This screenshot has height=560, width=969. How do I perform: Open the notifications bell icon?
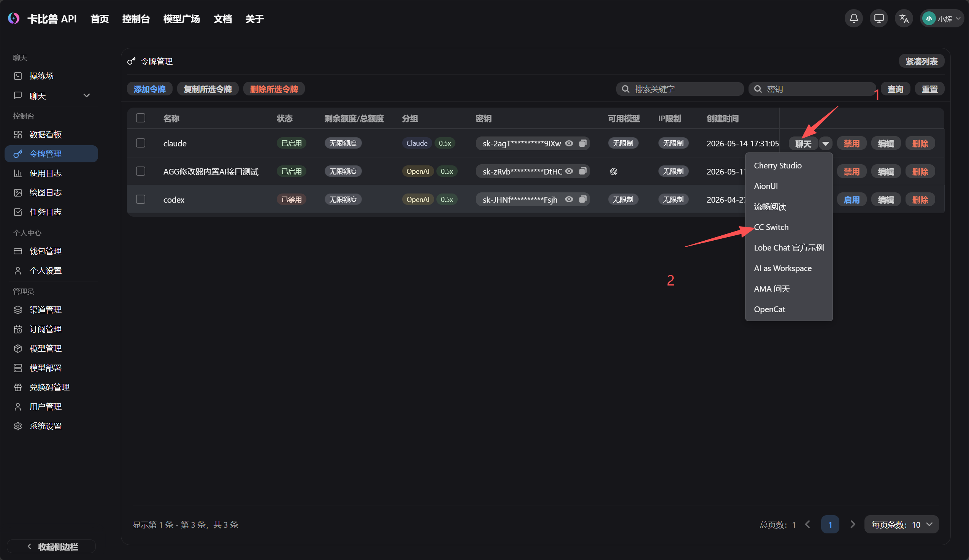click(854, 19)
